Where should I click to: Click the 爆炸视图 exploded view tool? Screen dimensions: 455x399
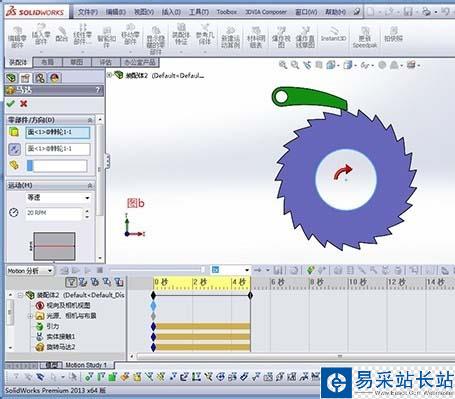pyautogui.click(x=281, y=37)
